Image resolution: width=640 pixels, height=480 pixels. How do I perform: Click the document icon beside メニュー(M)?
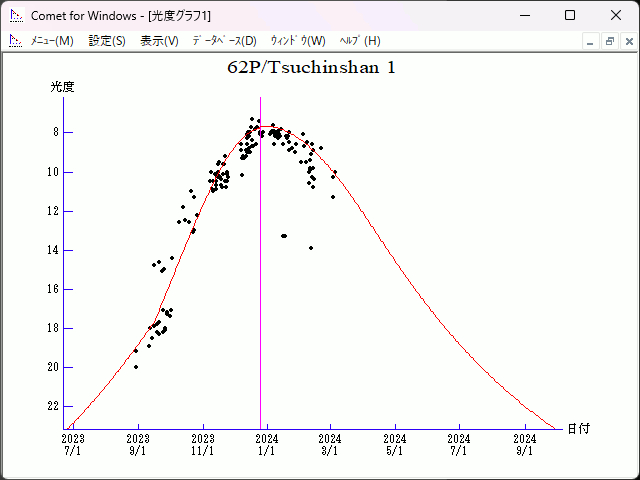click(x=16, y=41)
